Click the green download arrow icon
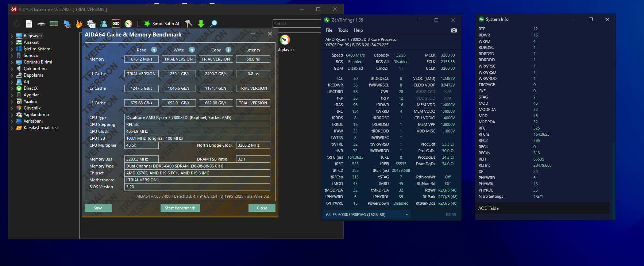This screenshot has width=644, height=266. pos(201,24)
